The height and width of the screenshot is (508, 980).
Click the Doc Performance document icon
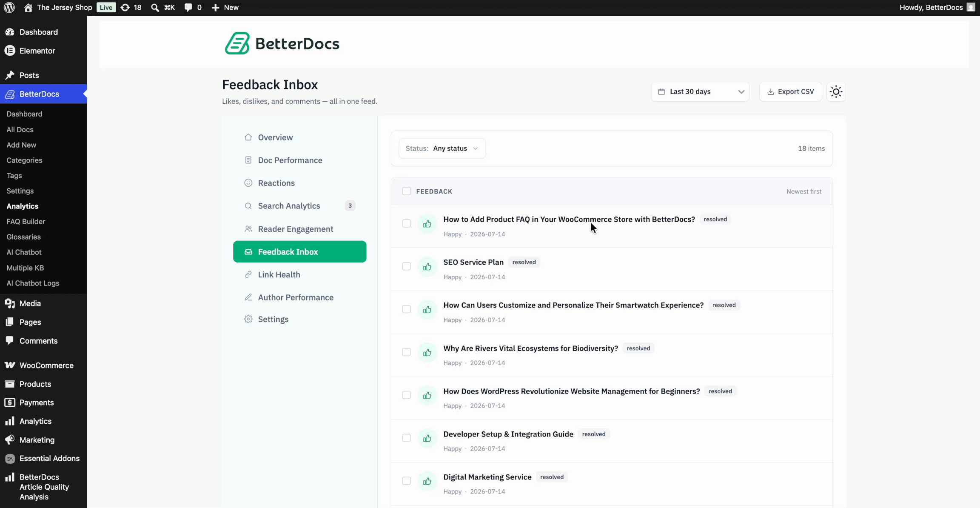[248, 160]
